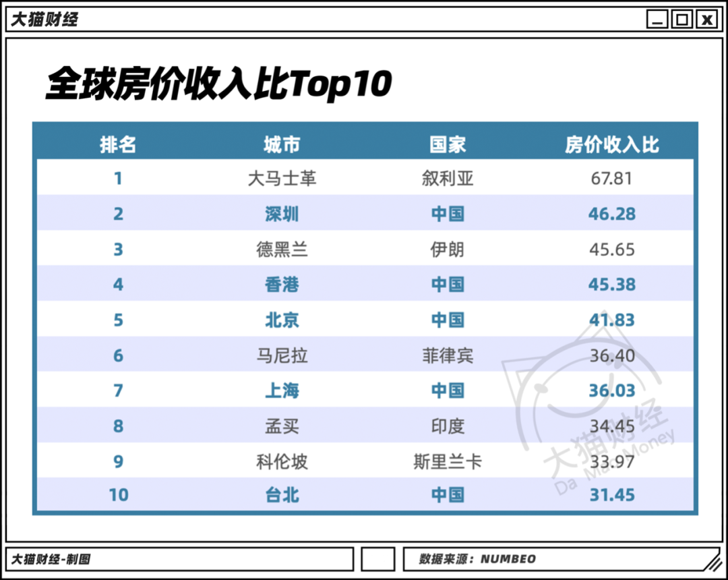Click the value 41.83

[612, 320]
